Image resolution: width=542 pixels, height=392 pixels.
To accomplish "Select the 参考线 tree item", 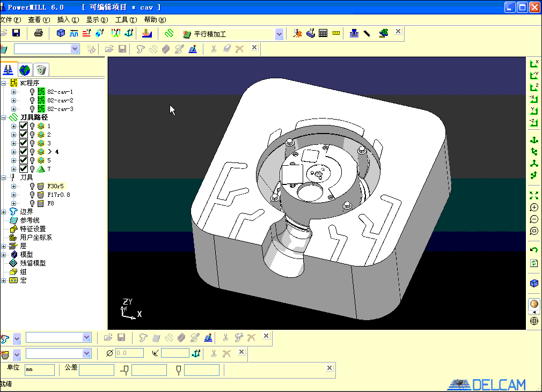I will [30, 220].
